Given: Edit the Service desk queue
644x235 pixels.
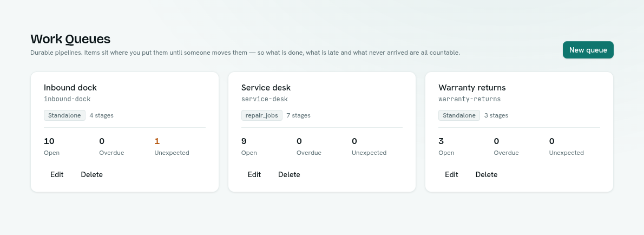Looking at the screenshot, I should point(254,174).
